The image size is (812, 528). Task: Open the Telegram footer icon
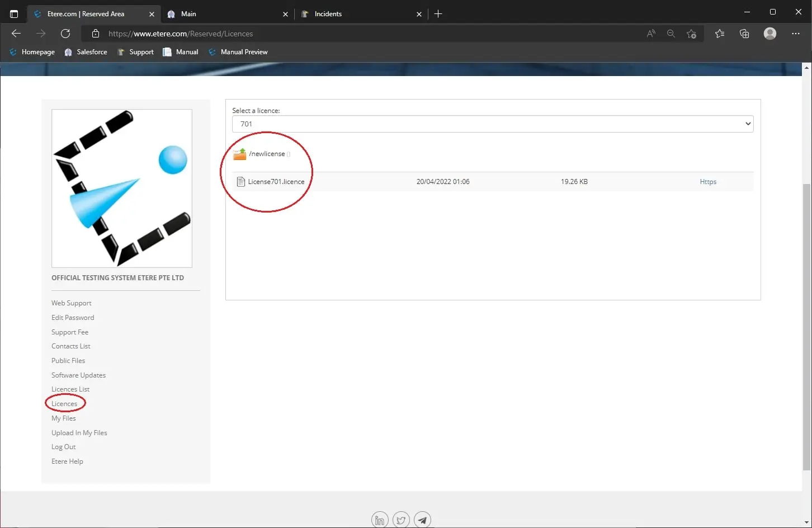[422, 520]
